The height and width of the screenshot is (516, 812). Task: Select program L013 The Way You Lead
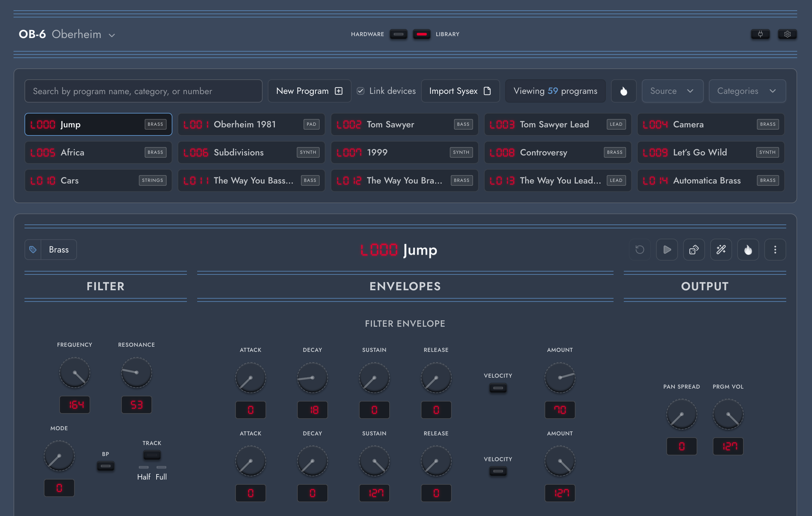558,180
